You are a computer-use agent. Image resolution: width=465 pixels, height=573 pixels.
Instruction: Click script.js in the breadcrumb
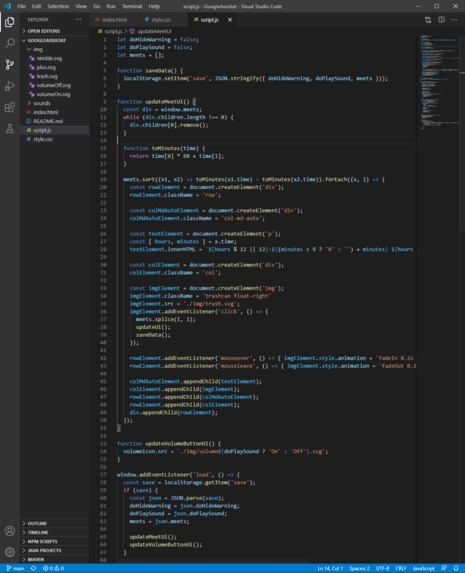[113, 31]
